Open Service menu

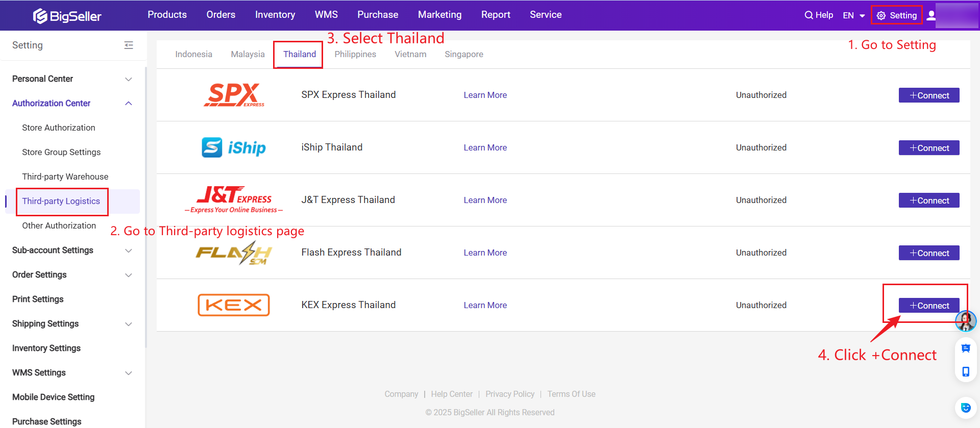click(546, 15)
